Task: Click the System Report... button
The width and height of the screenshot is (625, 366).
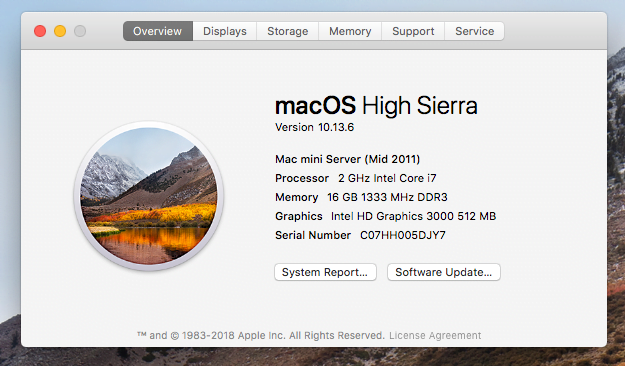Action: tap(325, 272)
